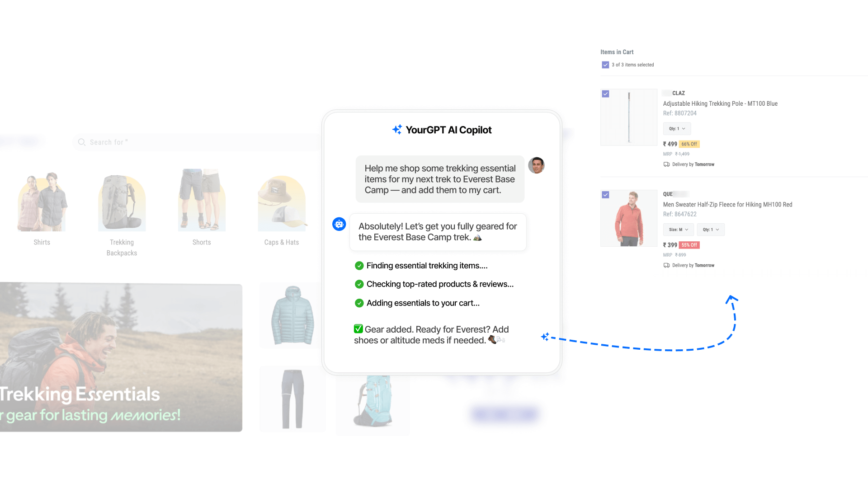The image size is (868, 488).
Task: Click the 'Absolutely! Let's get you fully geared' reply
Action: (438, 232)
